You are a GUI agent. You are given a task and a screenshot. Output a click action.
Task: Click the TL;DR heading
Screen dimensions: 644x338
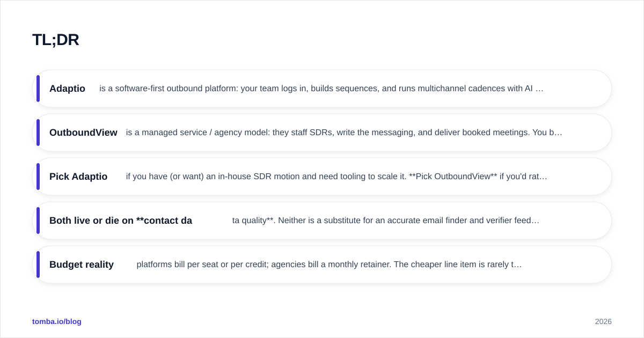click(x=56, y=40)
